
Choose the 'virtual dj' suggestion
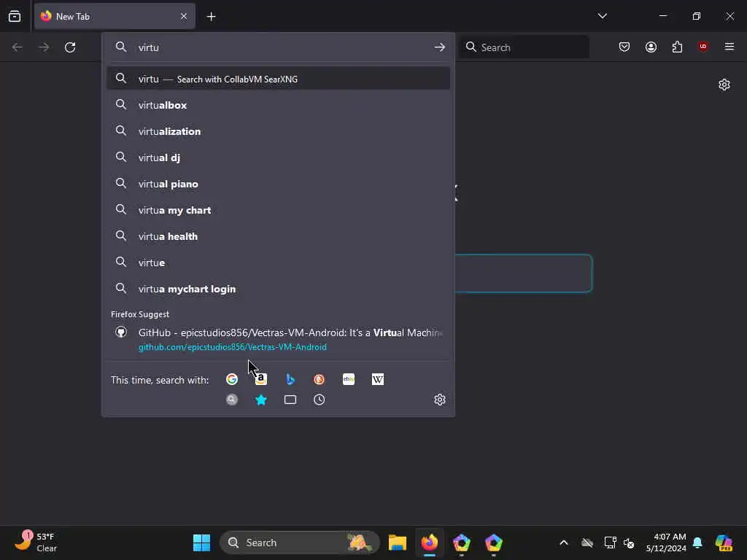pos(278,157)
